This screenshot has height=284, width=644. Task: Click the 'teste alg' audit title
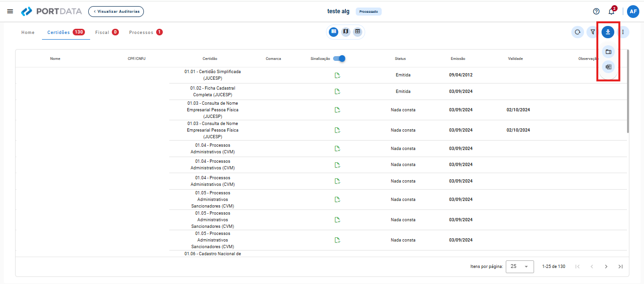(338, 11)
